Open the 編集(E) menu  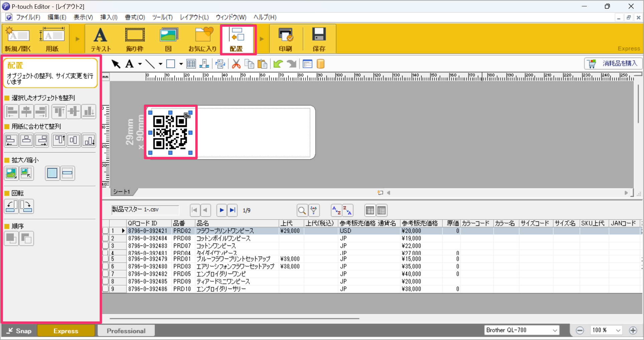pyautogui.click(x=57, y=17)
